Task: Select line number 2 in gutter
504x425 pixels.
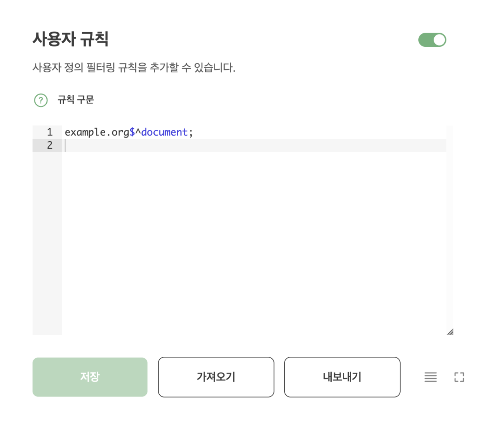Action: [50, 145]
